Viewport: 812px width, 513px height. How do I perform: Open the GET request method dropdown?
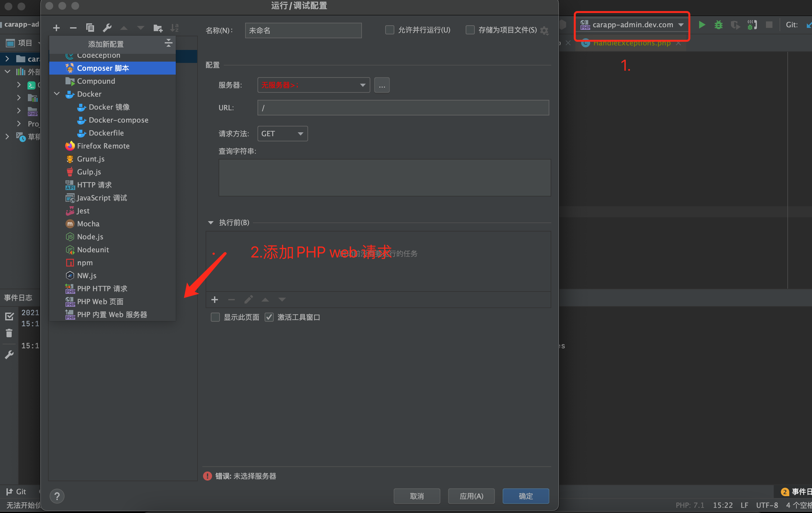pyautogui.click(x=282, y=134)
